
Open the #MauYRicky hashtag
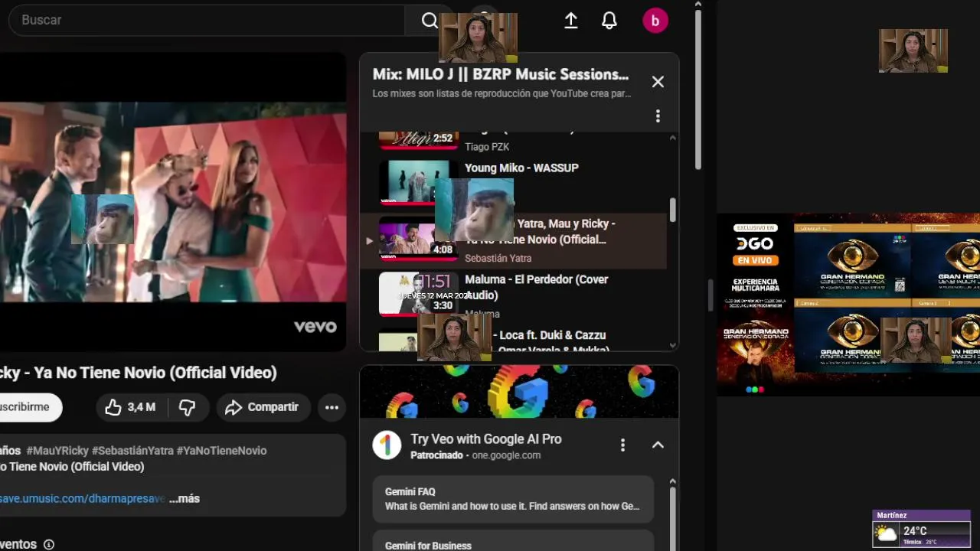(x=57, y=451)
